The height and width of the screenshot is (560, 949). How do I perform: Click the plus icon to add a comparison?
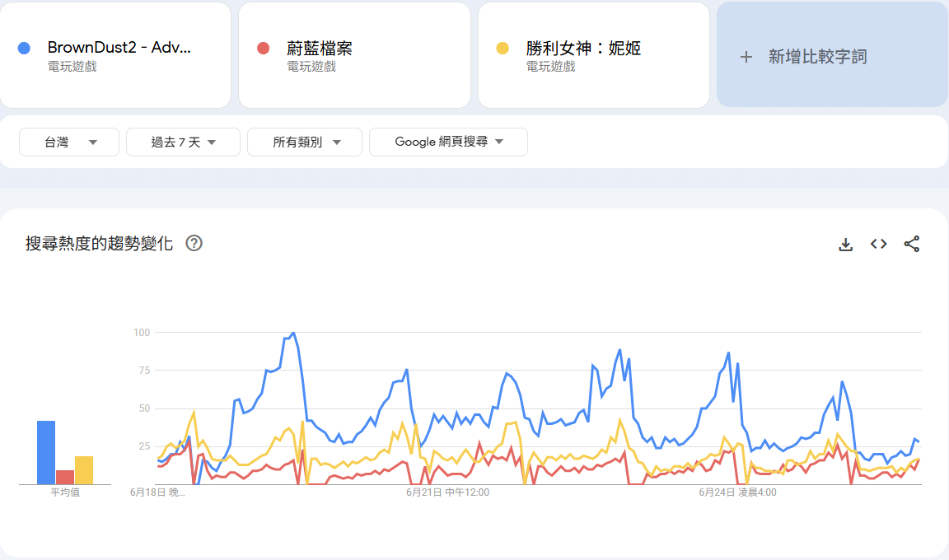click(x=746, y=57)
